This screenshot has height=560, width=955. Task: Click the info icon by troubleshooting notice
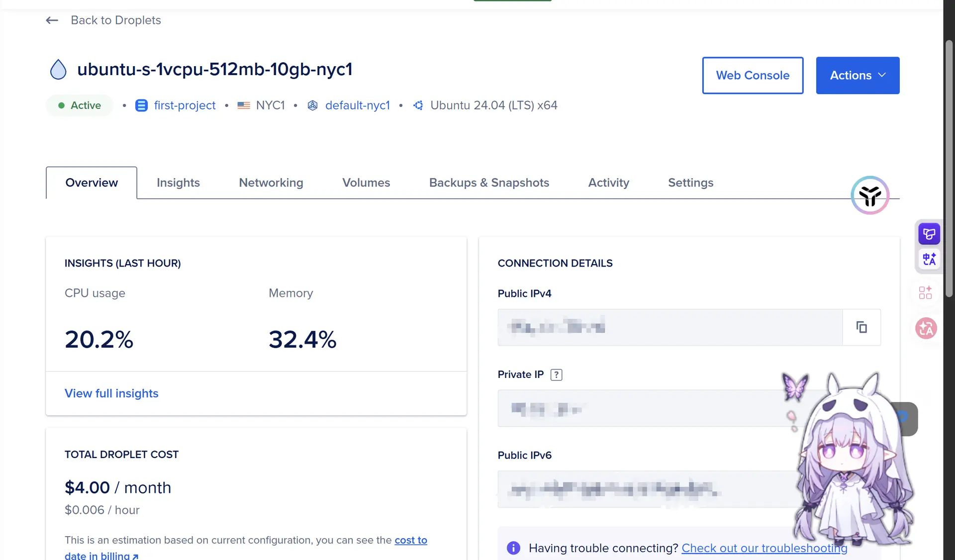coord(513,548)
